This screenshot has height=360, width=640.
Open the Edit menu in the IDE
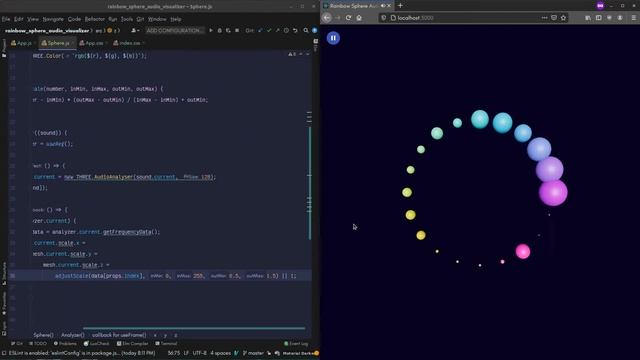19,19
